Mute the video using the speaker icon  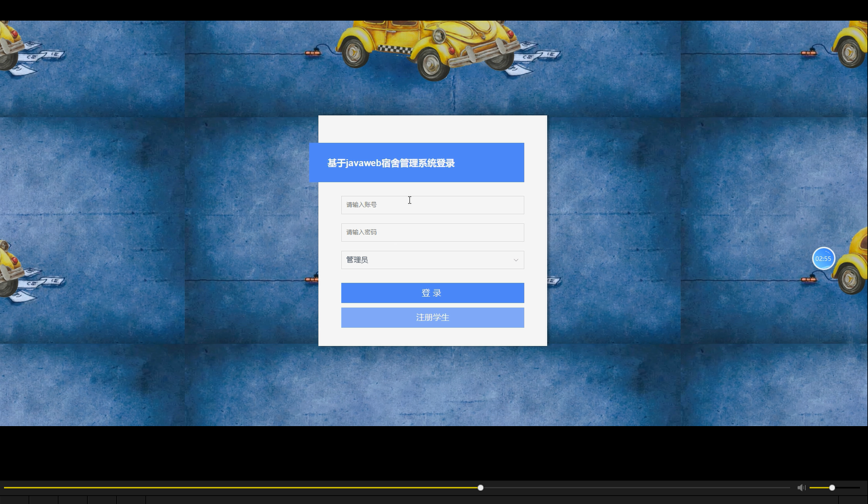(801, 487)
